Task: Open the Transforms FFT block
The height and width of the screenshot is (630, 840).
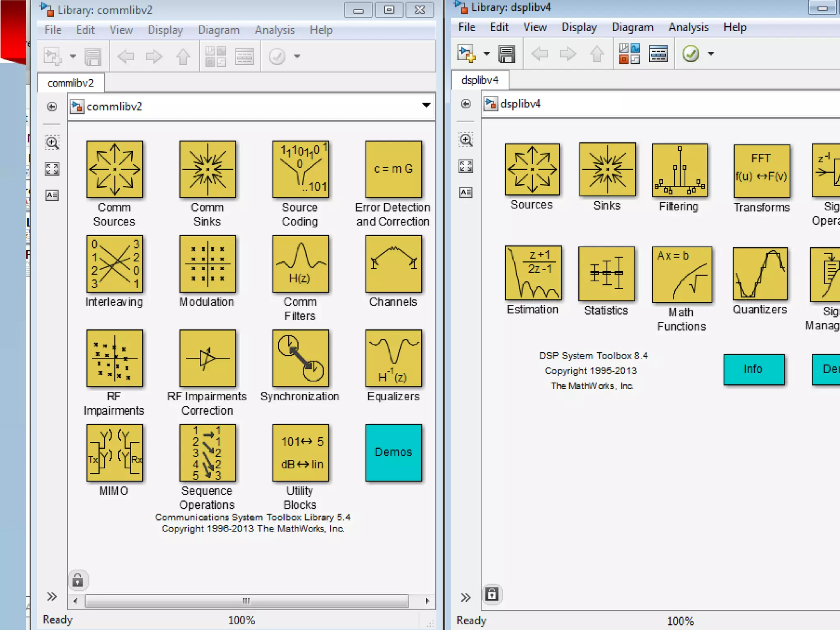Action: tap(761, 171)
